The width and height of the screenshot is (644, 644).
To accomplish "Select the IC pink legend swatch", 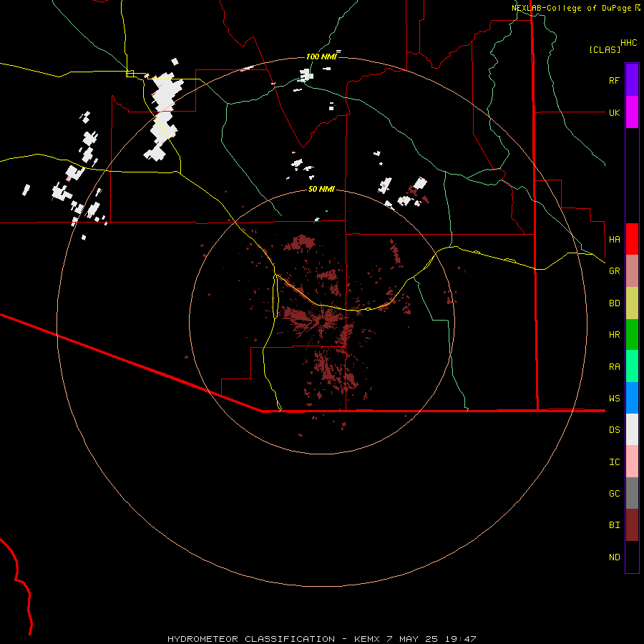I will pos(632,462).
